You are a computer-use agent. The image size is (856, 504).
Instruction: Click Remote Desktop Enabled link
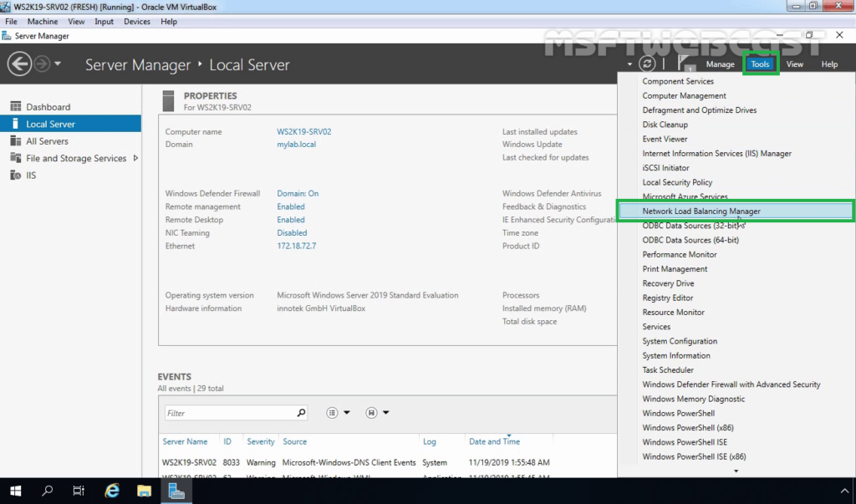click(x=290, y=220)
